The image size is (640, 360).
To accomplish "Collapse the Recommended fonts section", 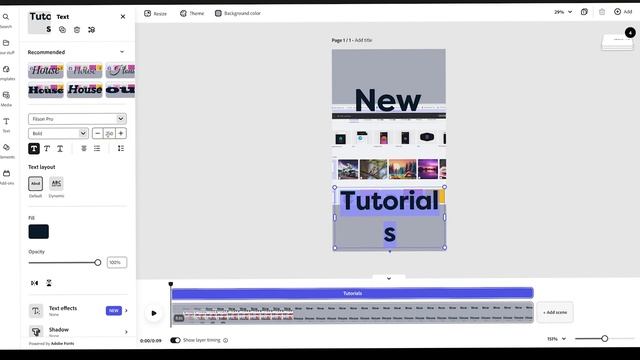I will 122,52.
